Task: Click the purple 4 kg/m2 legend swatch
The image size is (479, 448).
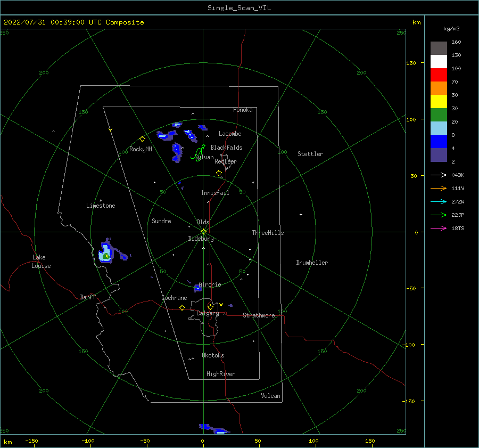Action: coord(439,154)
